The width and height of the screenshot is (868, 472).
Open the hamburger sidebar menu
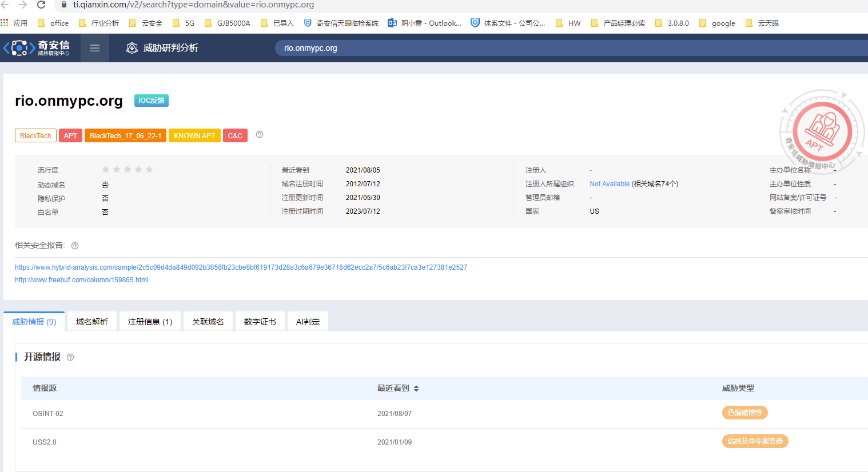pyautogui.click(x=95, y=48)
